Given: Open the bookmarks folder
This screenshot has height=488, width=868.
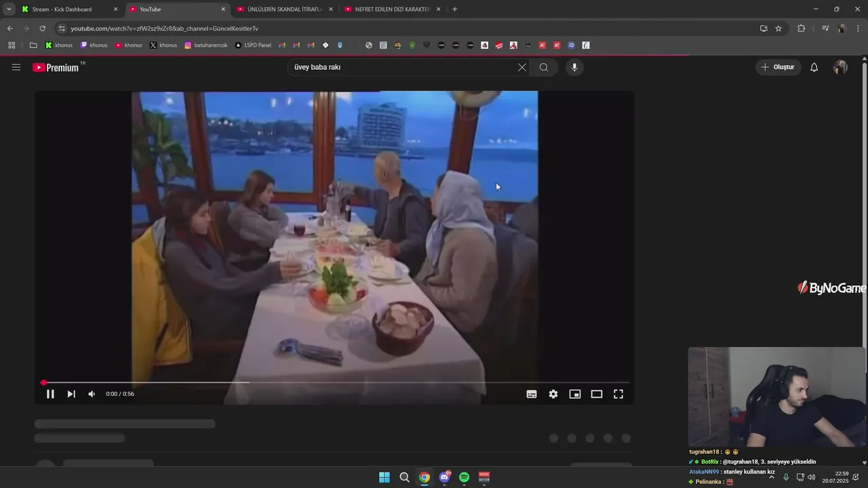Looking at the screenshot, I should [x=33, y=45].
